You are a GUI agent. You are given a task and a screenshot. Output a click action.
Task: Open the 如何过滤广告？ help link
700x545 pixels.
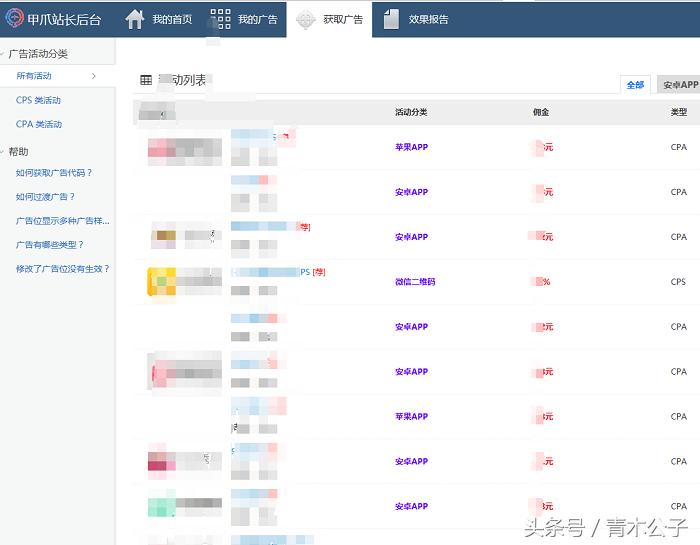point(45,197)
